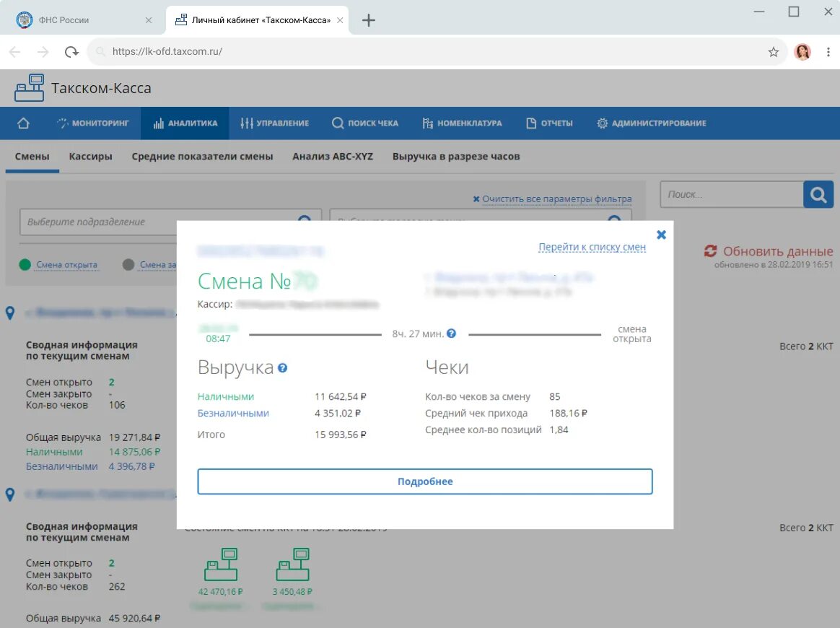This screenshot has width=840, height=628.
Task: Switch to Средние показатели смены tab
Action: [x=203, y=157]
